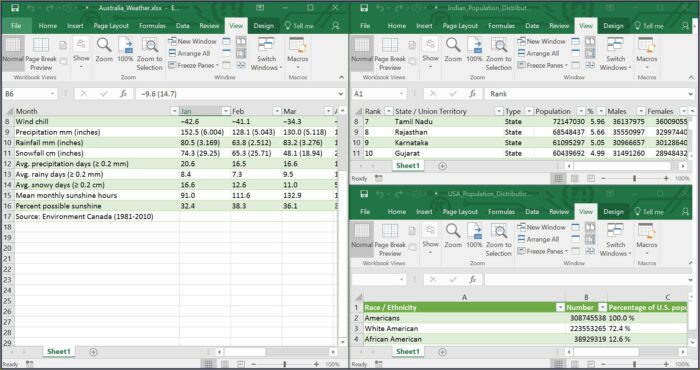Add new sheet in Australia_Weather window

click(93, 352)
